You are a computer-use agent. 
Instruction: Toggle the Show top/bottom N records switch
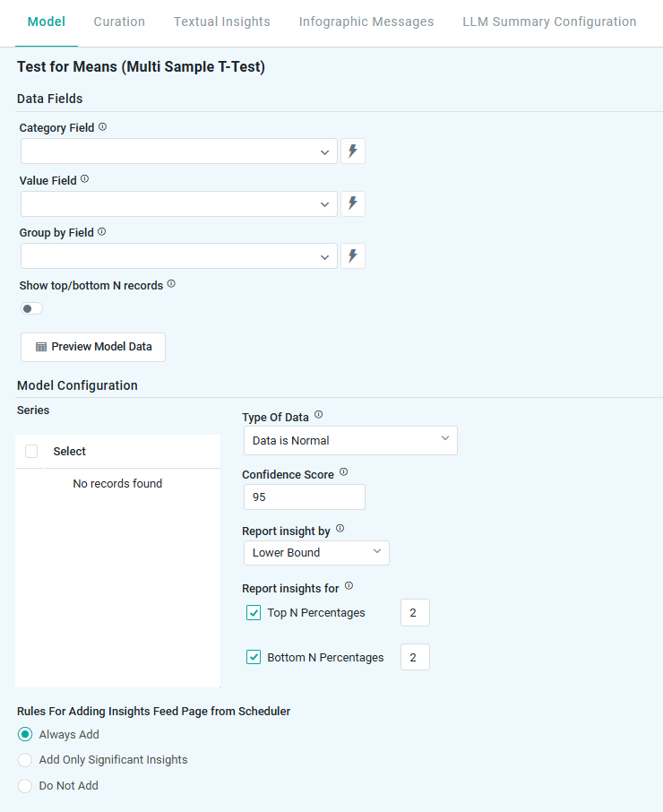coord(32,309)
